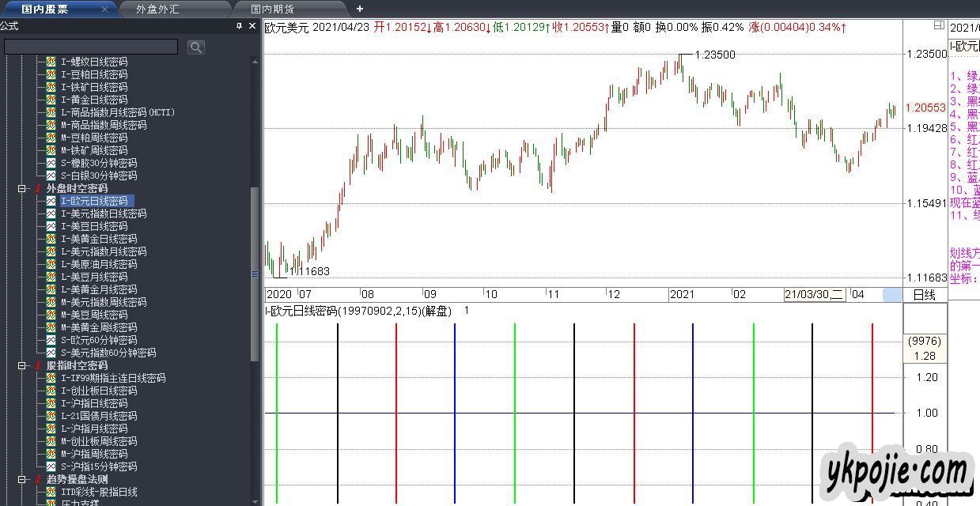Click icon beside I-黄金日线密码

coord(51,100)
